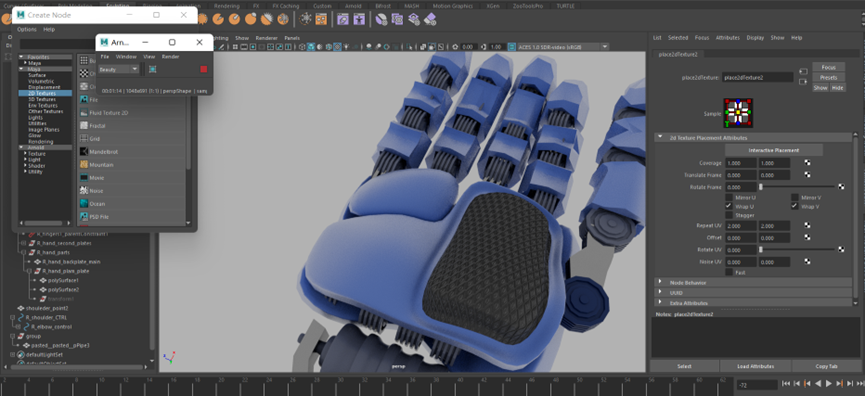865x396 pixels.
Task: Select R_hand_plam_plate in the outliner
Action: pos(66,271)
